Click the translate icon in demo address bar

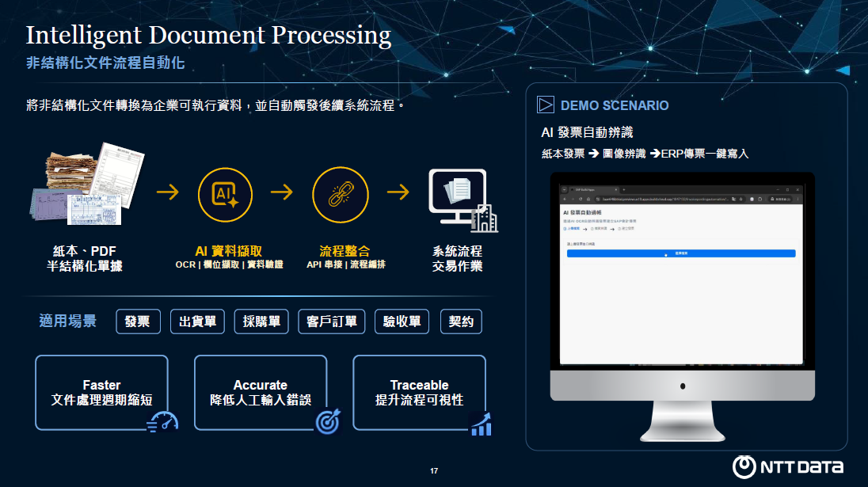point(733,200)
